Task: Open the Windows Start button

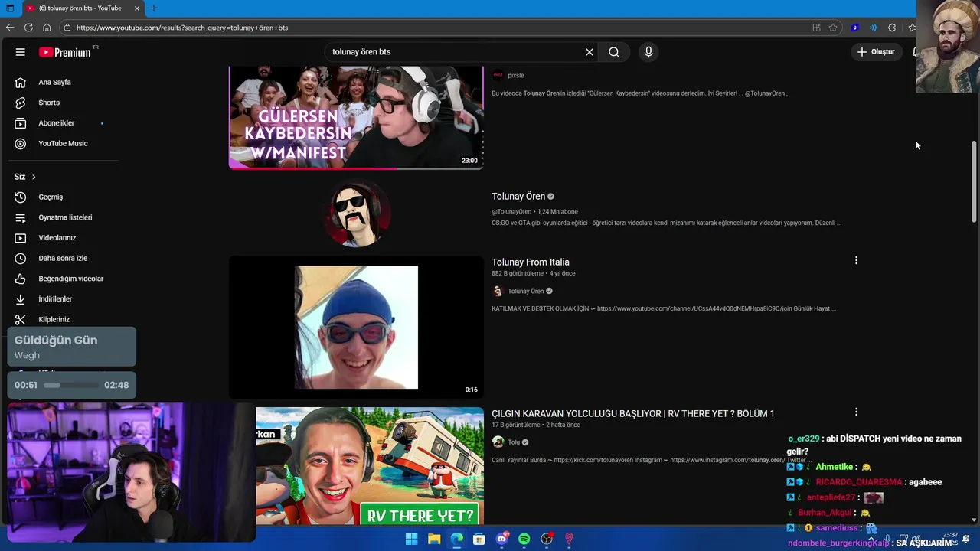Action: (x=412, y=539)
